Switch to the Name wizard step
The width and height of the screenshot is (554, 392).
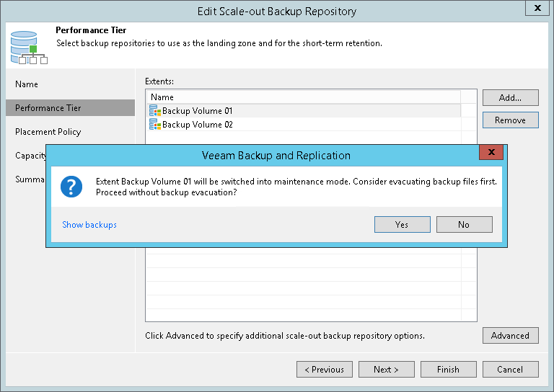[x=27, y=84]
